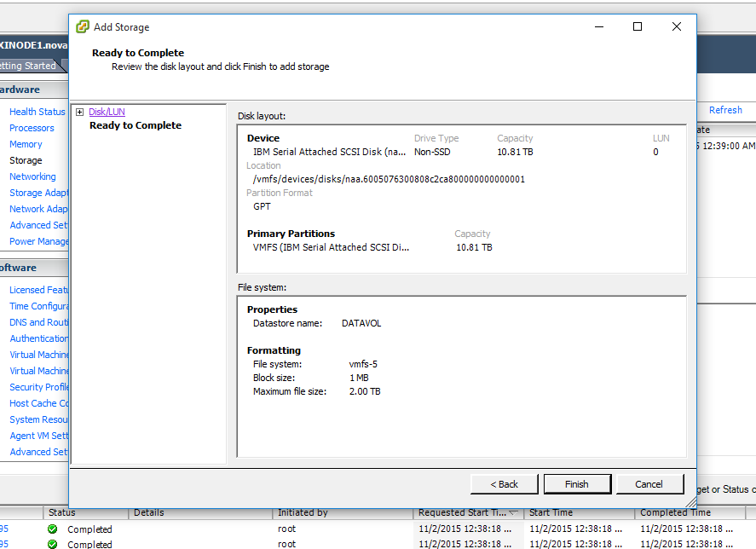Expand the Disk/LUN tree node
This screenshot has height=549, width=756.
coord(79,112)
